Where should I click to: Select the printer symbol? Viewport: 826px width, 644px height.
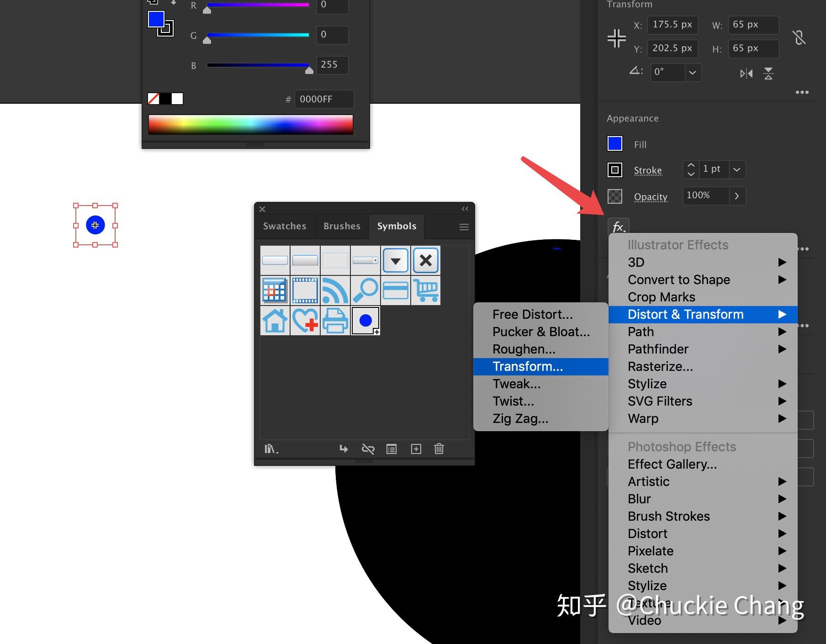[335, 320]
